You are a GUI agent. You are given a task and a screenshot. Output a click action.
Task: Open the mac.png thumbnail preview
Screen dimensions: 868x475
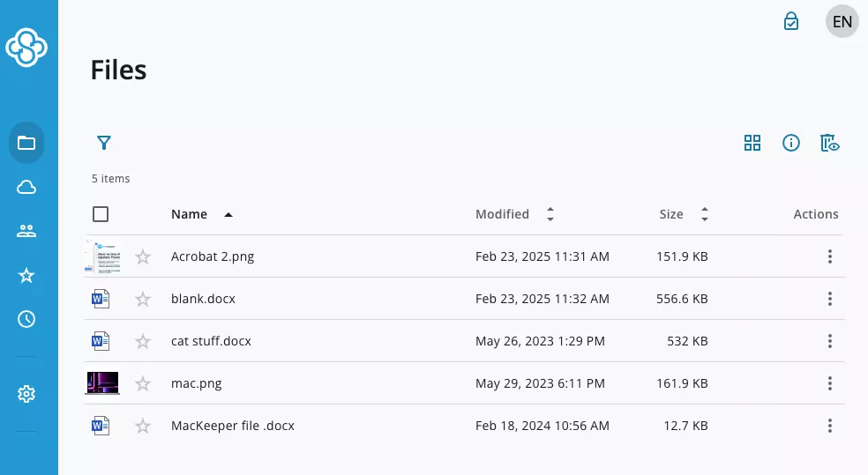coord(102,383)
